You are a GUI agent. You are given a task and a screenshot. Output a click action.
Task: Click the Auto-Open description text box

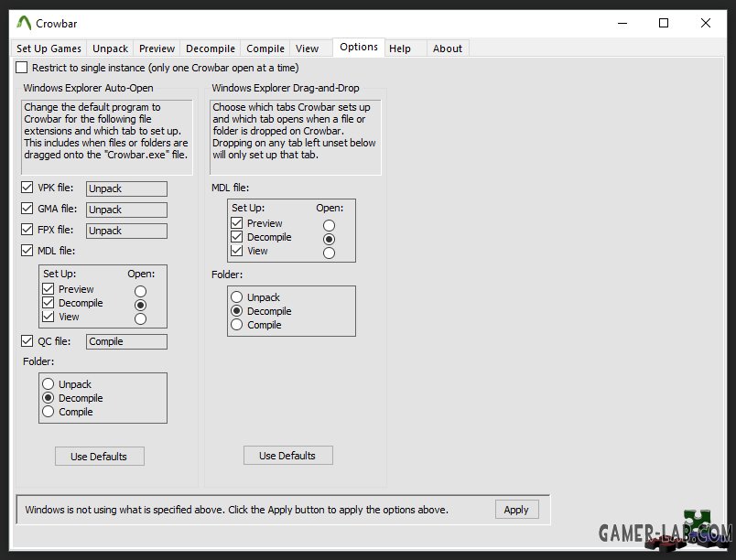[x=106, y=137]
